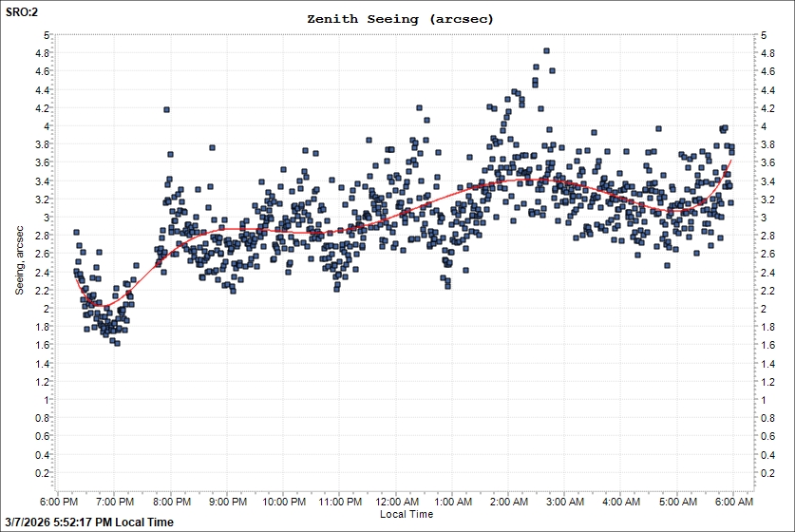Screen dimensions: 795x532
Task: Select the 8:00 PM x-axis tick label
Action: (x=170, y=502)
